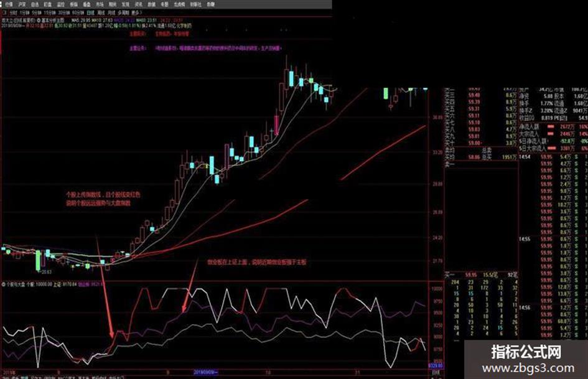Click settings gear beside 基本分析主图 label
This screenshot has height=379, width=588.
(39, 21)
